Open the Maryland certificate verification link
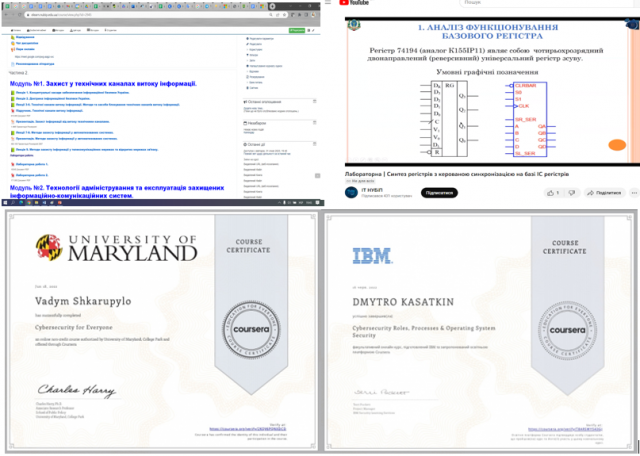Image resolution: width=640 pixels, height=456 pixels. (x=248, y=429)
